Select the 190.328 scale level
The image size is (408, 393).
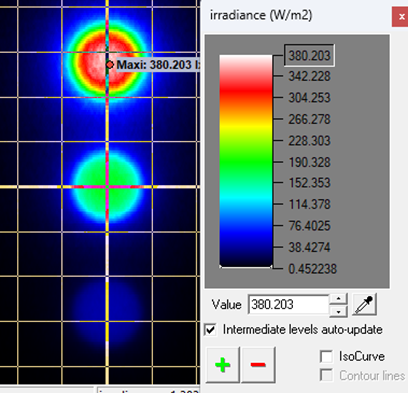tap(309, 162)
